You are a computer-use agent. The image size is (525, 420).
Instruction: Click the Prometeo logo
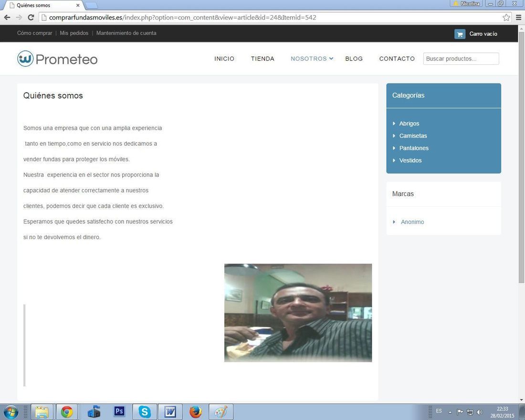[57, 59]
